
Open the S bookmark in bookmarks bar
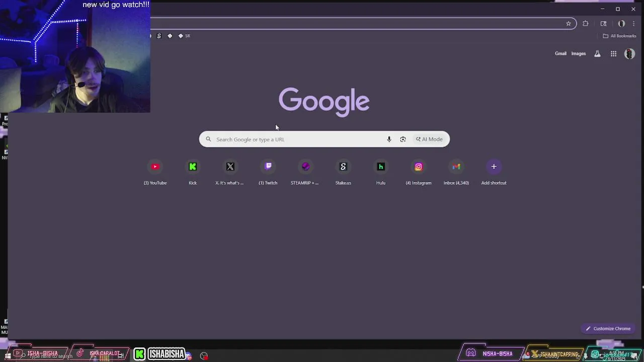(159, 36)
